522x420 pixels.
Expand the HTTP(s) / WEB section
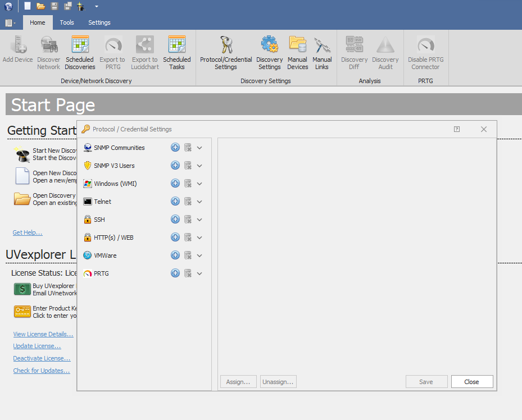click(199, 238)
